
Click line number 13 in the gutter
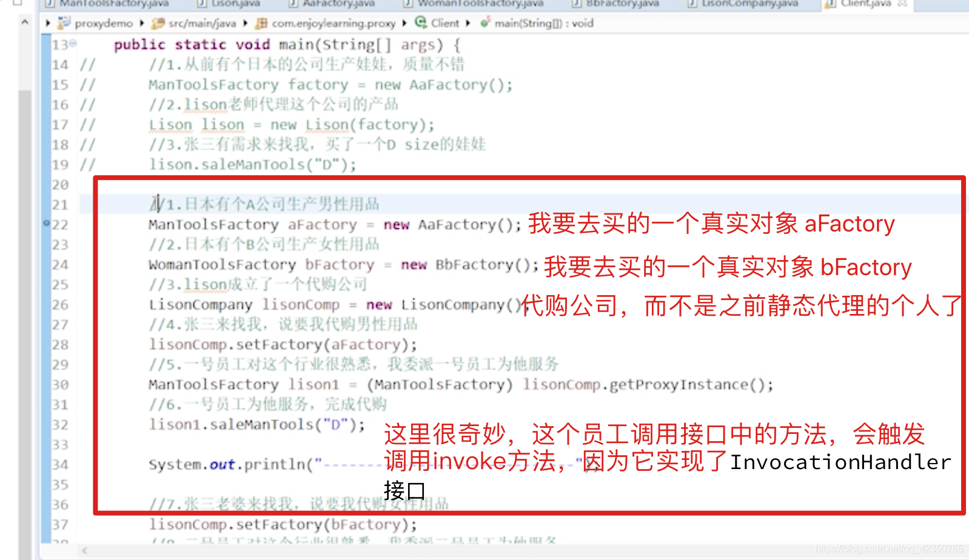[60, 45]
